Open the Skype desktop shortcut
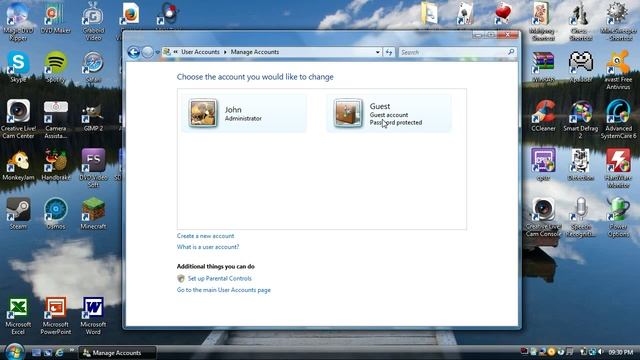 tap(18, 67)
